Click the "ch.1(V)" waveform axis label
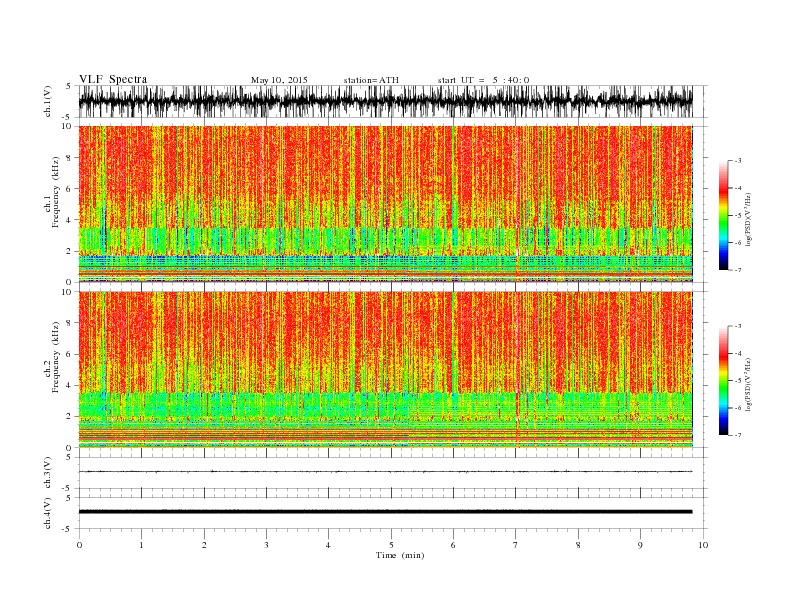Image resolution: width=792 pixels, height=612 pixels. [x=48, y=102]
